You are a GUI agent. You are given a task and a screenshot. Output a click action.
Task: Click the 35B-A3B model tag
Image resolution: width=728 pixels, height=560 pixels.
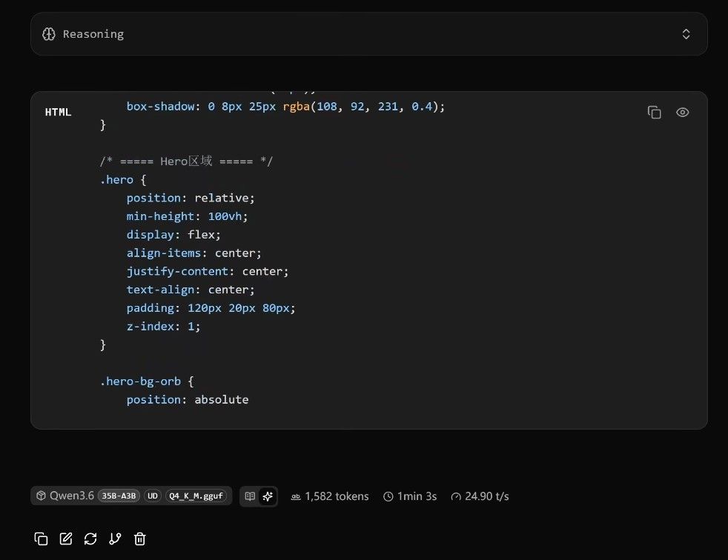119,496
